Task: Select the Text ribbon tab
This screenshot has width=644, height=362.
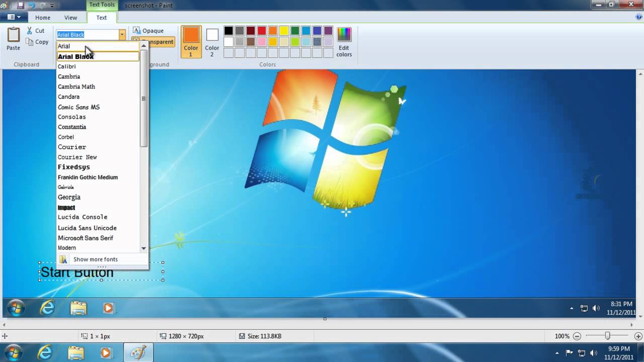Action: point(102,18)
